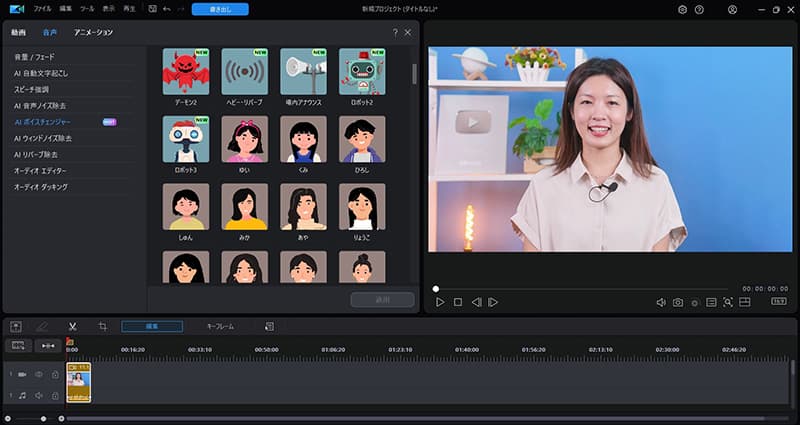Click the scissors split tool in timeline toolbar
This screenshot has height=425, width=800.
pyautogui.click(x=72, y=327)
